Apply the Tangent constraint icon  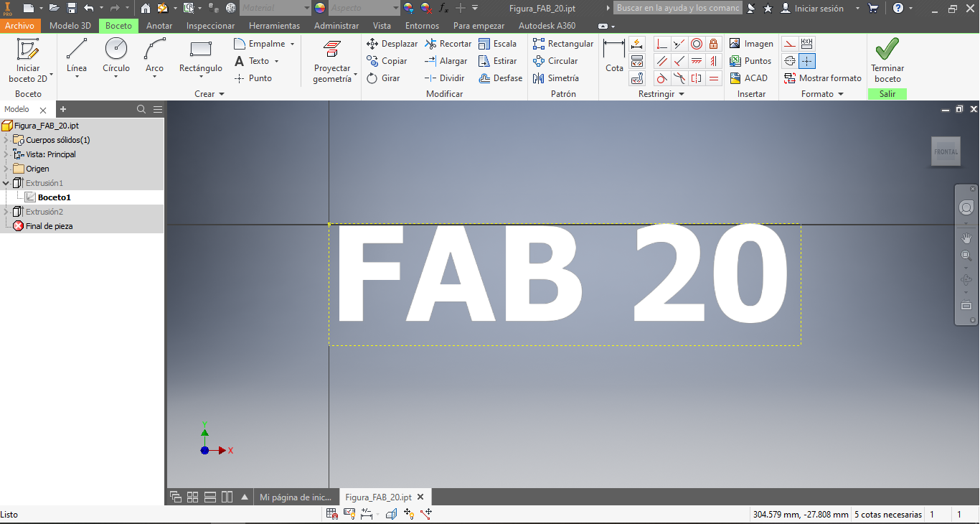point(661,78)
